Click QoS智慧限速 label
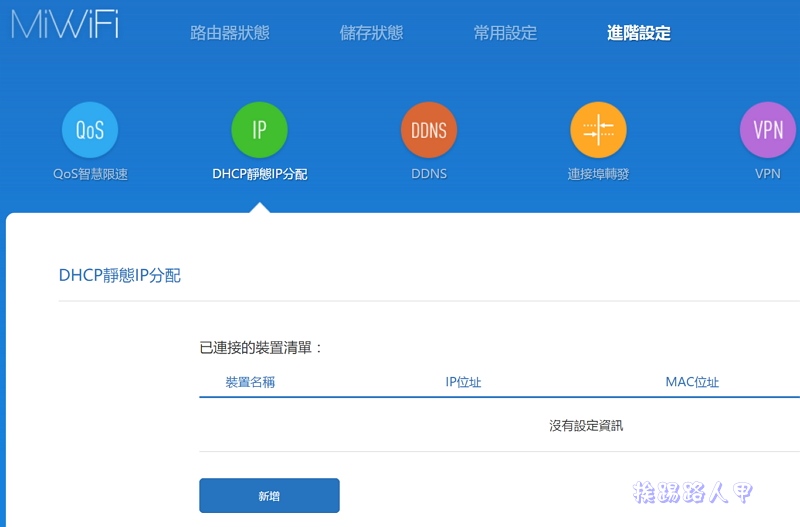The image size is (800, 527). pyautogui.click(x=90, y=174)
